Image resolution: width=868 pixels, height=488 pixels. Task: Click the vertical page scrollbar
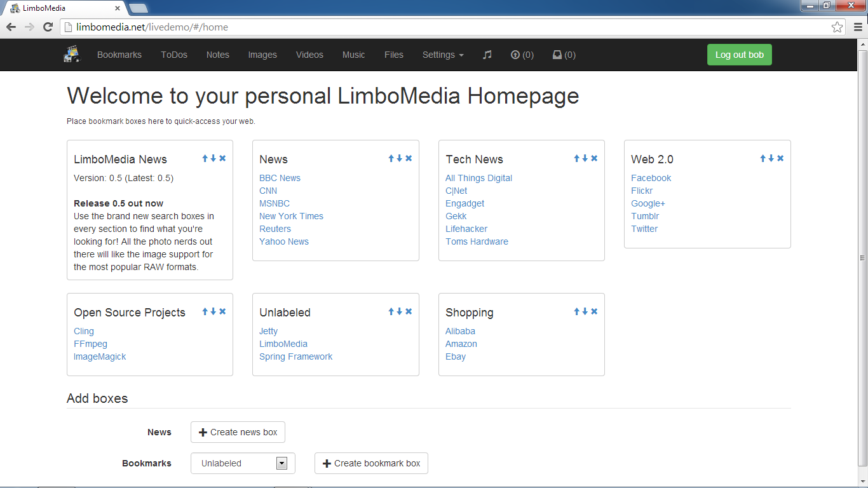[x=862, y=258]
